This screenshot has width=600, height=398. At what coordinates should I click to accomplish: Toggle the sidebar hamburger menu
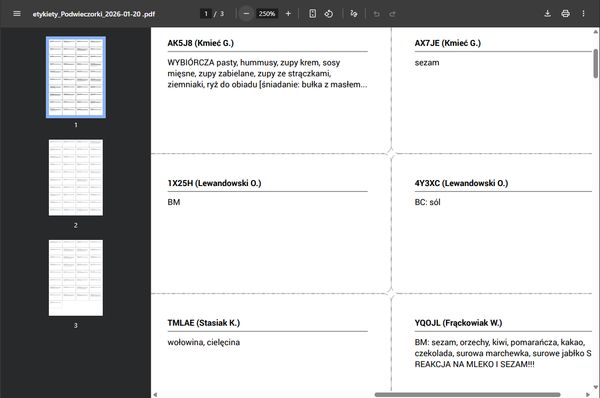pyautogui.click(x=17, y=14)
